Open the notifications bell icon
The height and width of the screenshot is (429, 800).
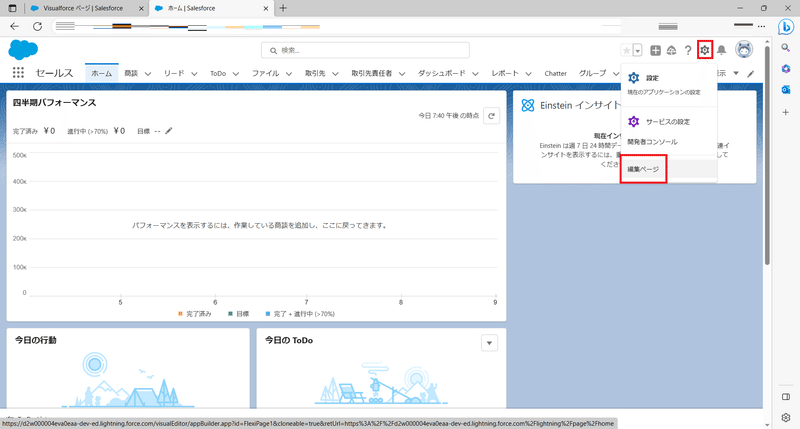click(x=721, y=50)
